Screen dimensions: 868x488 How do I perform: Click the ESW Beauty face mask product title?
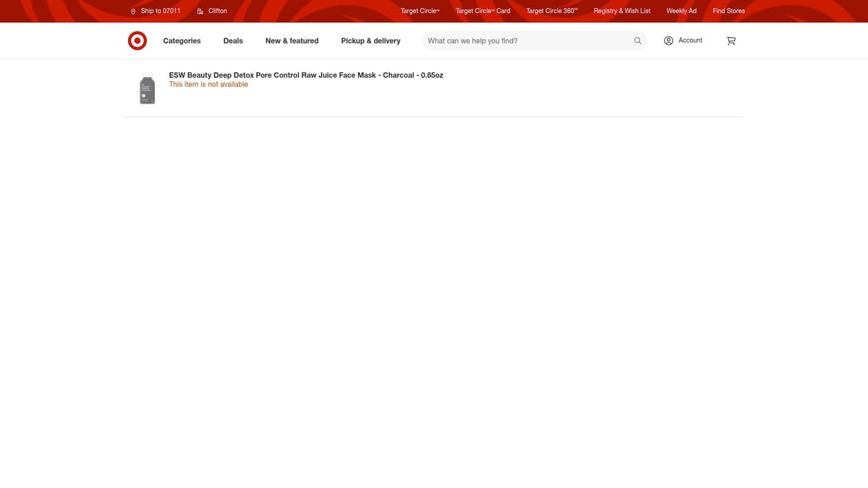[x=306, y=75]
